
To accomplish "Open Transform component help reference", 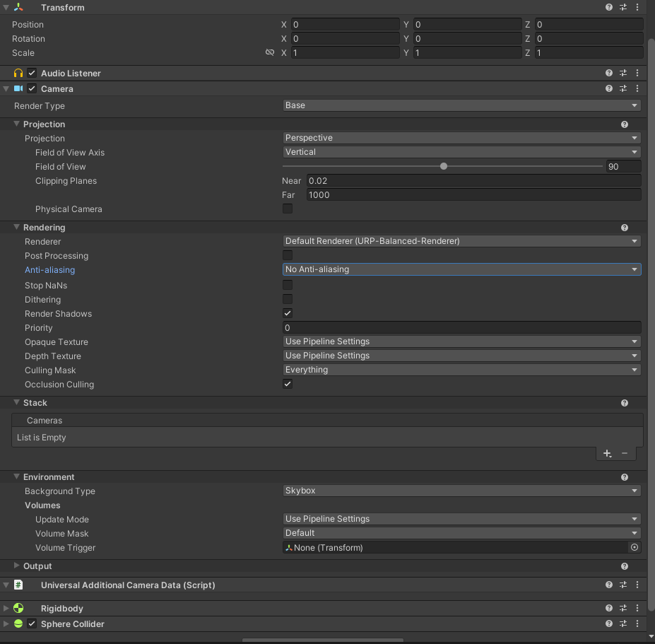I will (609, 7).
